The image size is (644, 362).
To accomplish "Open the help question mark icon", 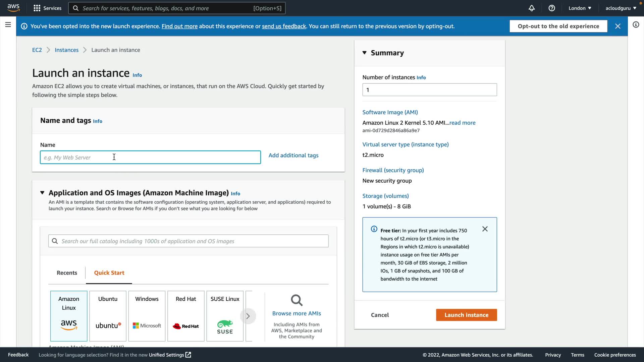I will 552,8.
